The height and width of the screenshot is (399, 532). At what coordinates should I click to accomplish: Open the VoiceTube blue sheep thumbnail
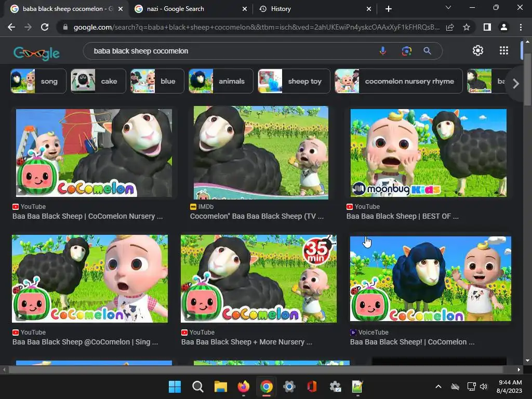[431, 278]
